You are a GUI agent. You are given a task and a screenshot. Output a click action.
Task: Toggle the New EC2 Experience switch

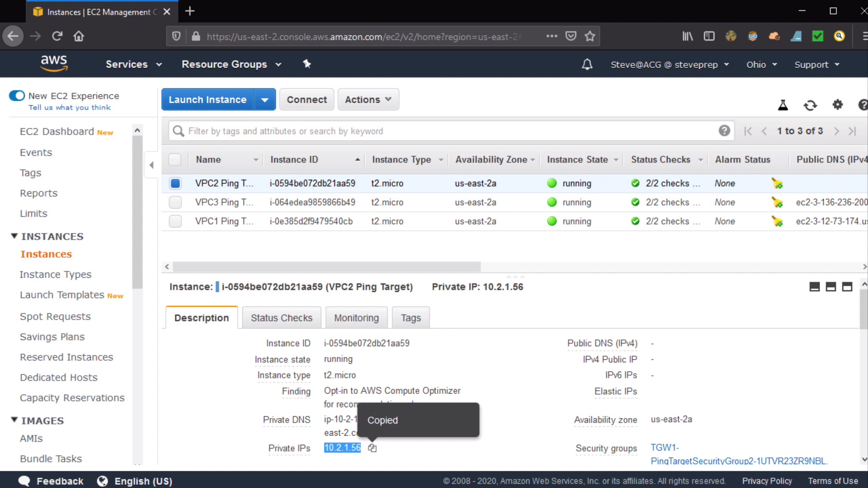coord(17,96)
